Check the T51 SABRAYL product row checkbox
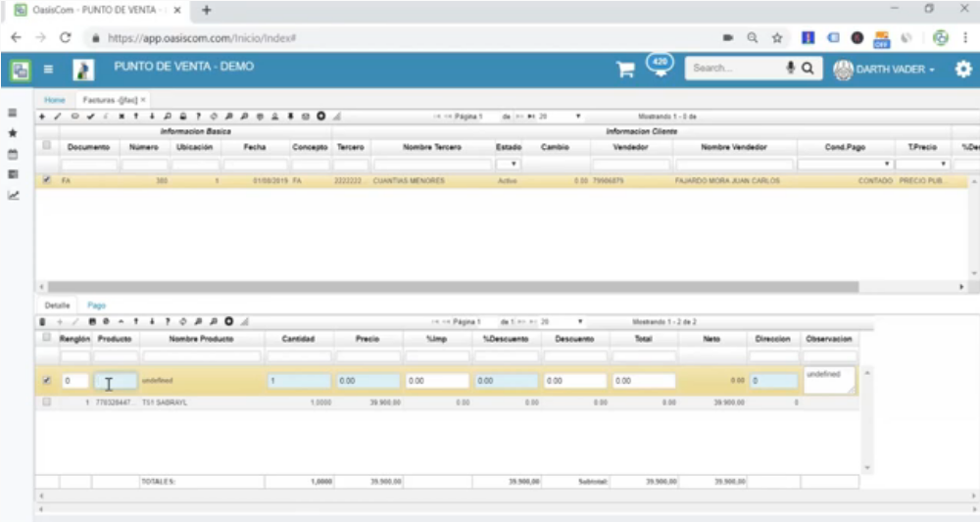This screenshot has height=522, width=980. 47,402
